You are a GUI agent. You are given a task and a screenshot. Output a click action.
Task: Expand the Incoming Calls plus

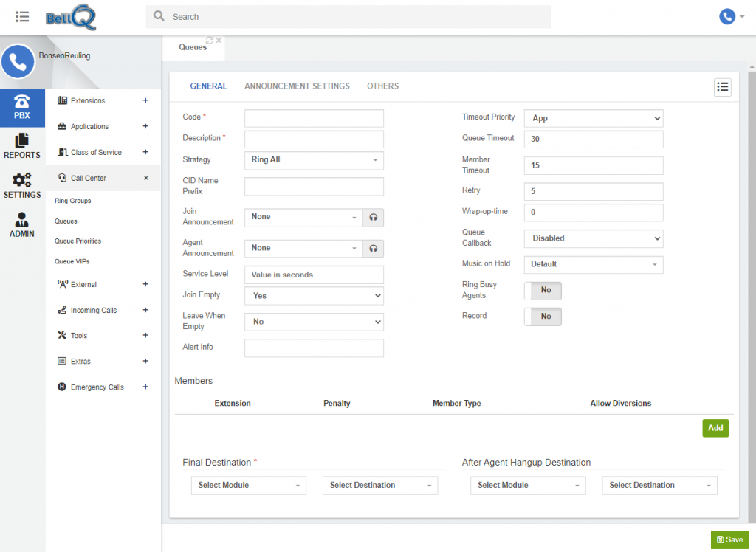[x=145, y=310]
